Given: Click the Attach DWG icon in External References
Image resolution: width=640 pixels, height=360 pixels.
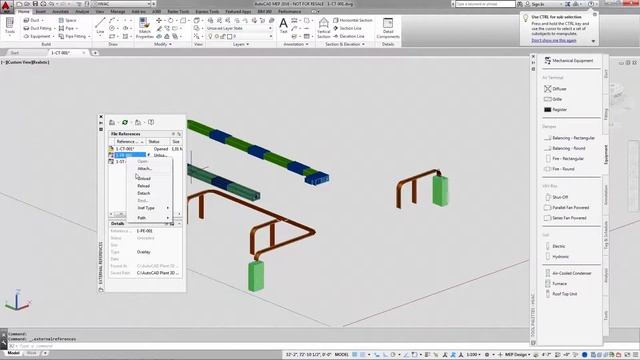Looking at the screenshot, I should pos(112,122).
